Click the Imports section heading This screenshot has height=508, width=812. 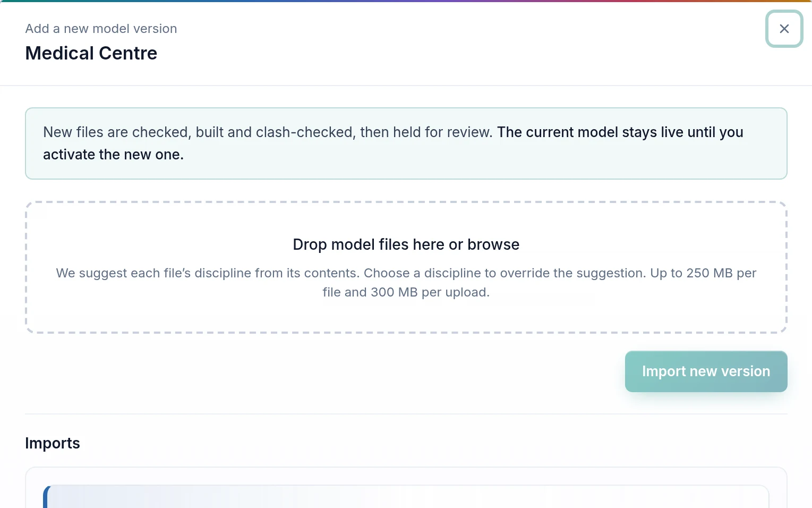coord(53,443)
